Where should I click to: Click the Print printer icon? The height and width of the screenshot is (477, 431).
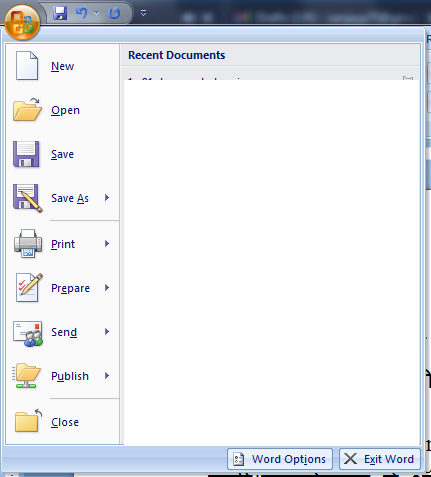28,243
